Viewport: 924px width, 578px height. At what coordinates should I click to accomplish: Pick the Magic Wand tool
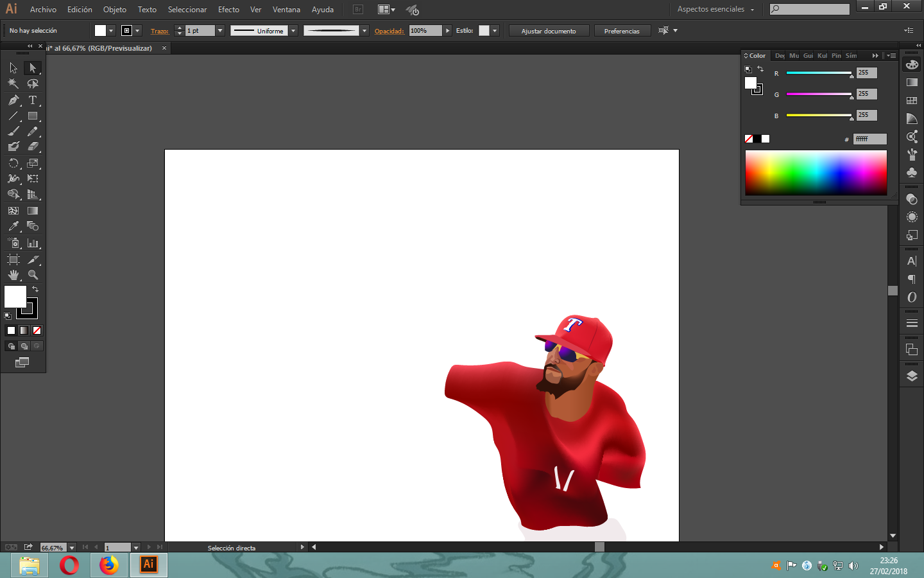coord(13,83)
